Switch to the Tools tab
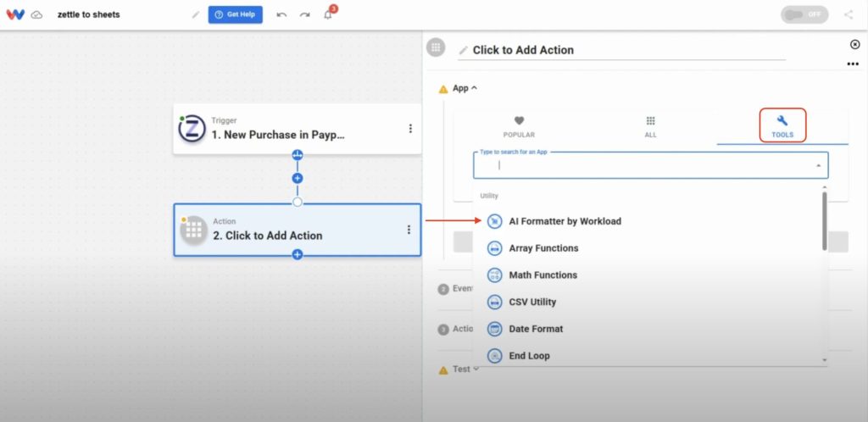Viewport: 868px width, 422px height. click(782, 127)
